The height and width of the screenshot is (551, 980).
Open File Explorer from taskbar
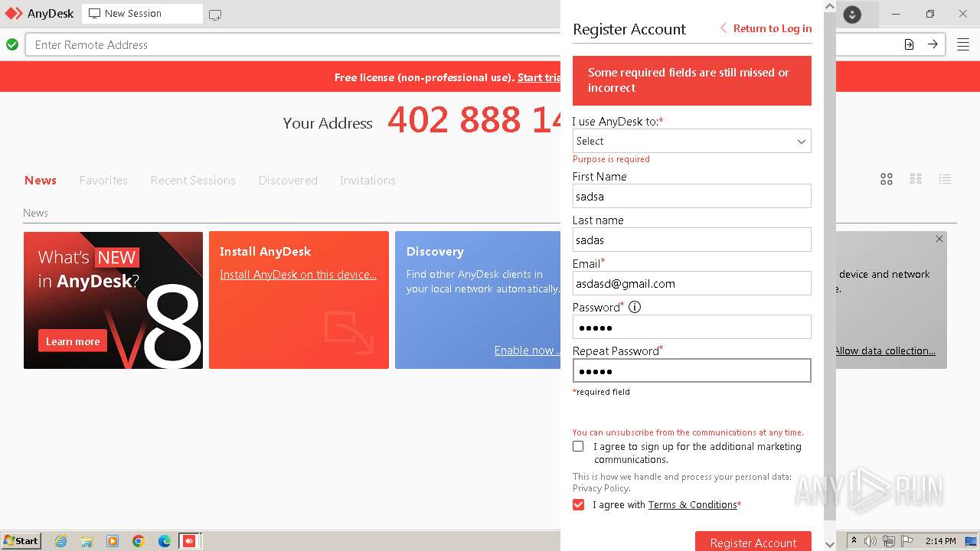pyautogui.click(x=87, y=541)
